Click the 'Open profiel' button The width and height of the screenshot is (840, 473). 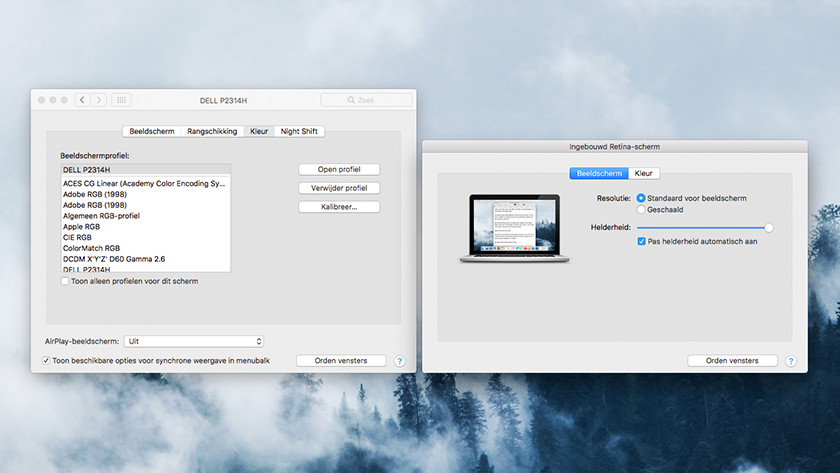pos(339,169)
